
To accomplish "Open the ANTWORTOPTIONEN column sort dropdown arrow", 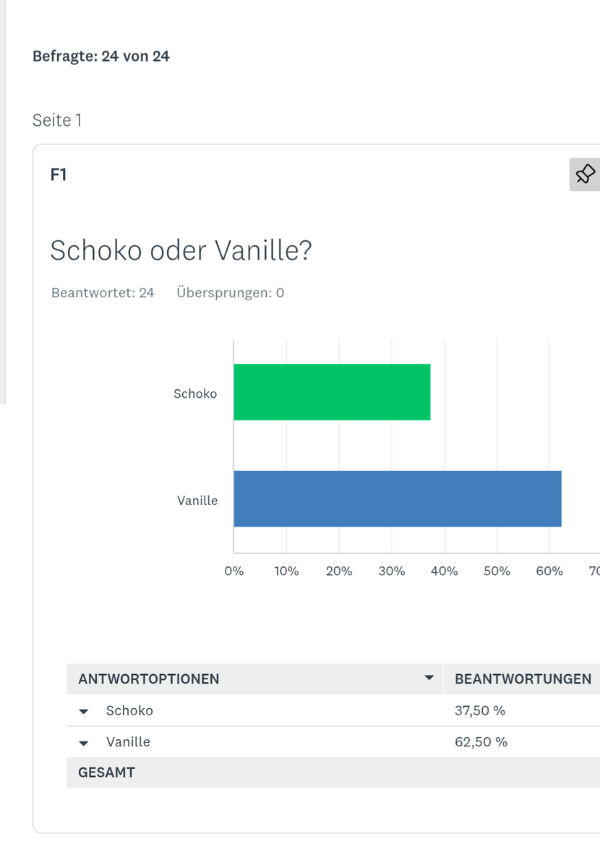I will [x=429, y=678].
